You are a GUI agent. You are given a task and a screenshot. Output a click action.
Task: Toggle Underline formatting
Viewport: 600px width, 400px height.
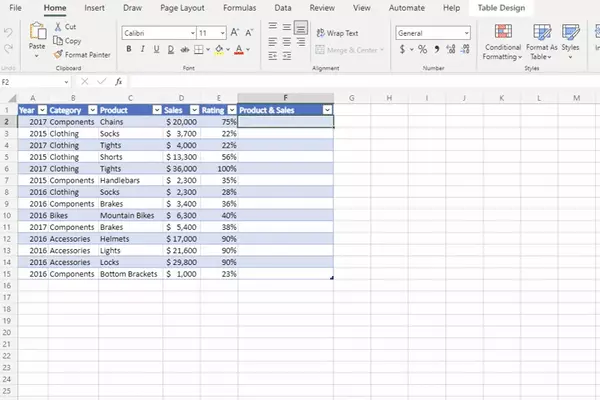(157, 49)
